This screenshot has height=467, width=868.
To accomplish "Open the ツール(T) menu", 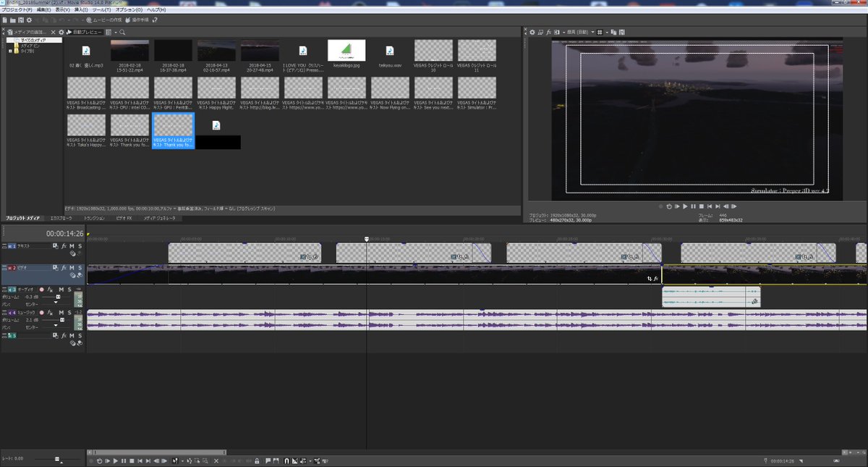I will point(101,10).
